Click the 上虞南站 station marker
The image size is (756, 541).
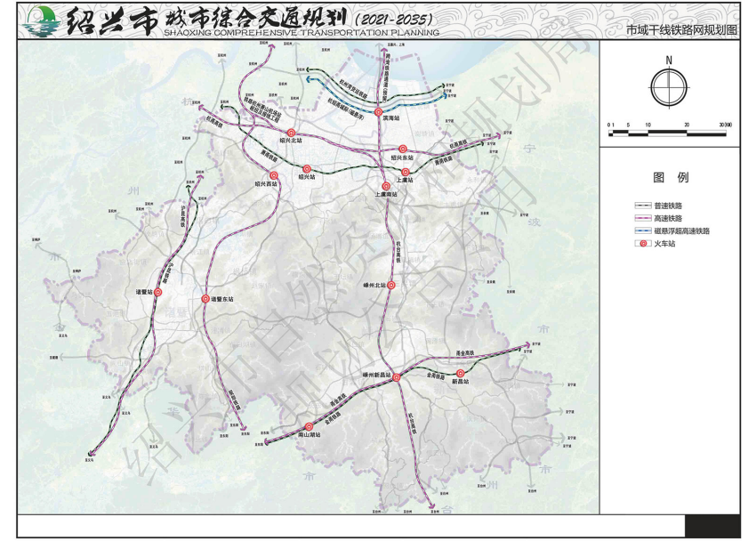click(384, 185)
